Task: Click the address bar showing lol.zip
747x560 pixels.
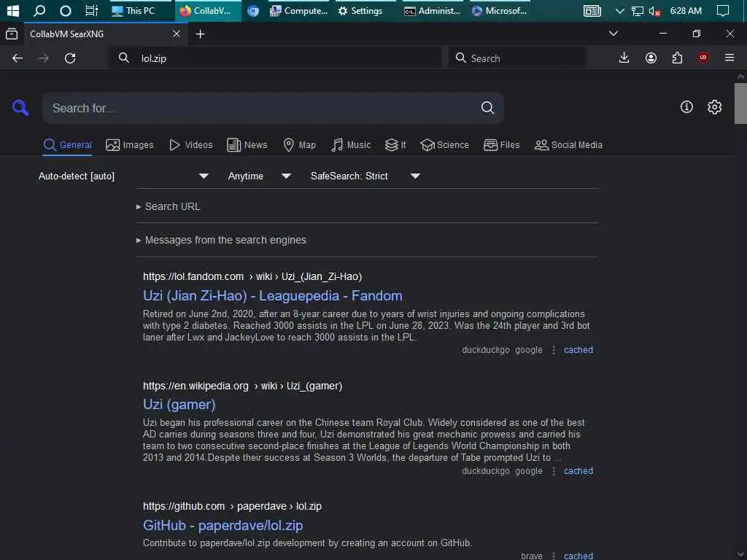Action: pyautogui.click(x=276, y=58)
